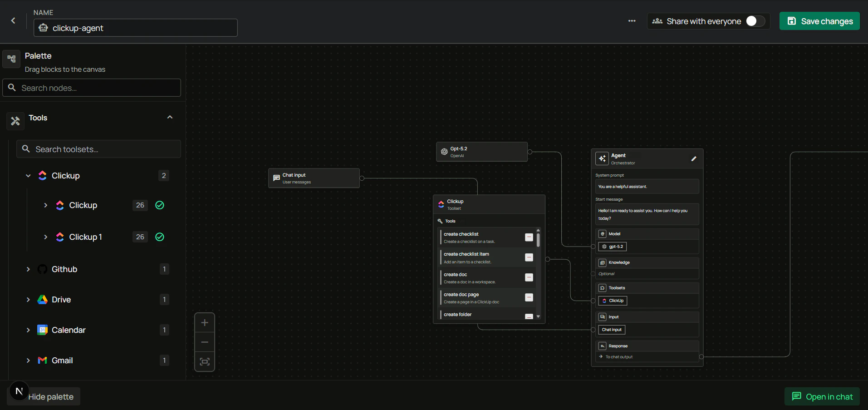Open the N avatar menu at bottom left

point(18,390)
